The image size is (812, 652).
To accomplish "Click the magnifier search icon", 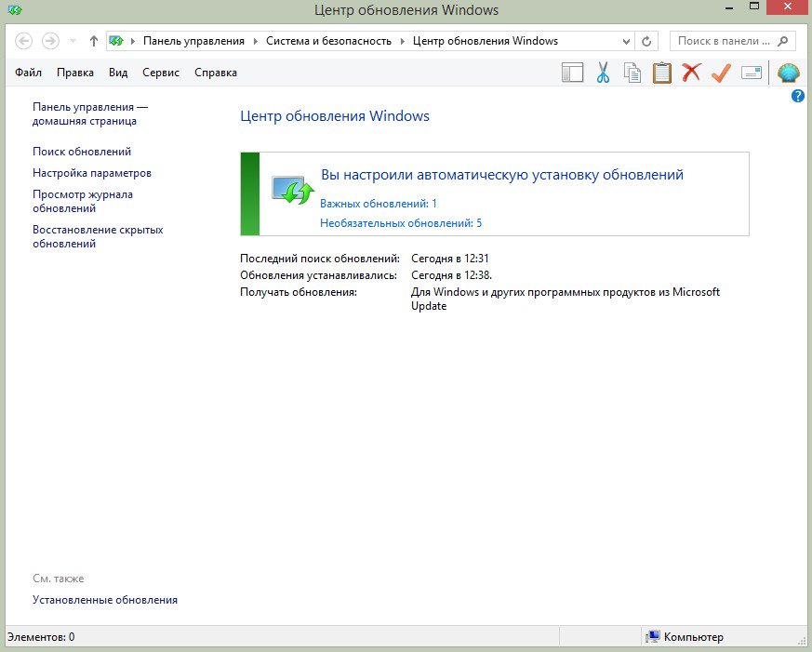I will [x=783, y=41].
